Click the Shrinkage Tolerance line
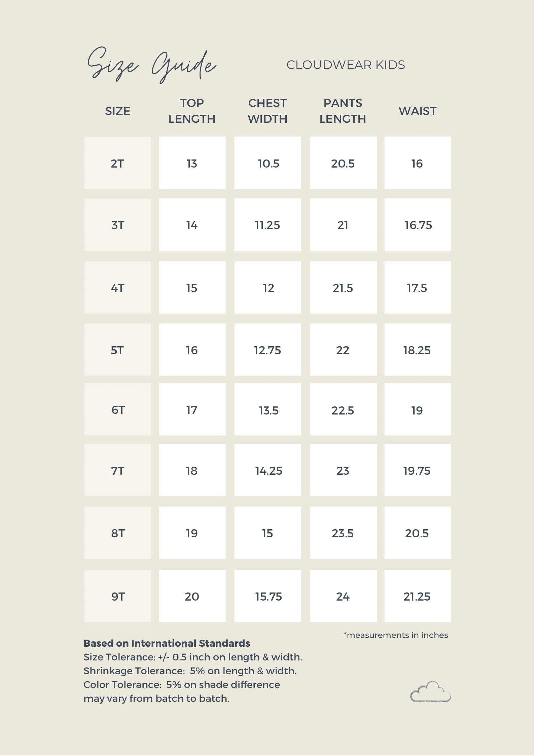Viewport: 535px width, 756px height. click(x=190, y=671)
